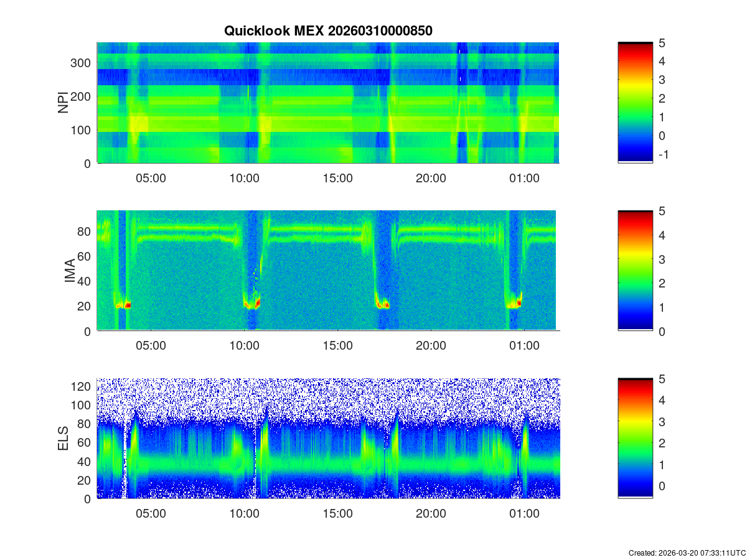
Task: Click the 05:00 tick label under ELS panel
Action: 151,513
